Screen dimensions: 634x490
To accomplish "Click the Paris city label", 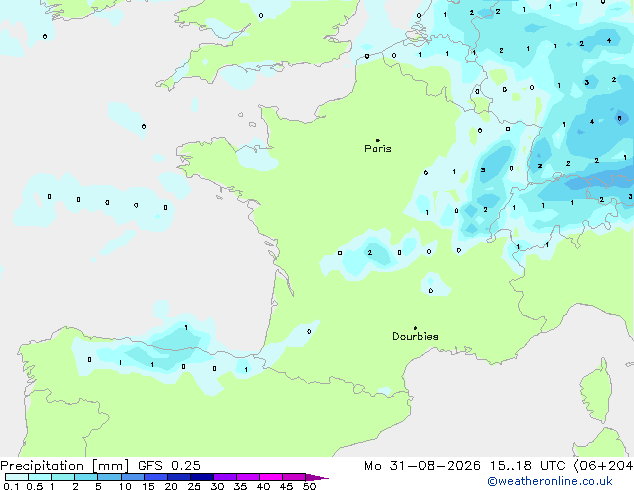I will click(x=378, y=149).
